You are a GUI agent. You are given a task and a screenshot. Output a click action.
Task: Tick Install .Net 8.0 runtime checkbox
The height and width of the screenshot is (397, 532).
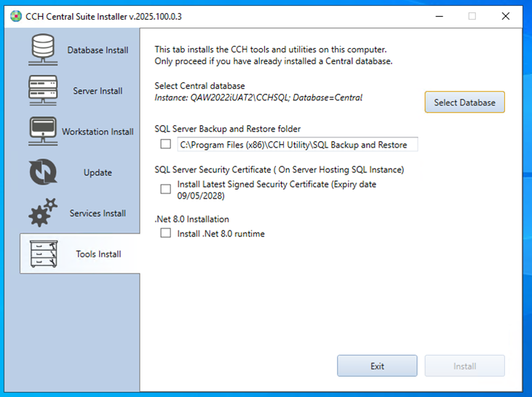(x=166, y=233)
